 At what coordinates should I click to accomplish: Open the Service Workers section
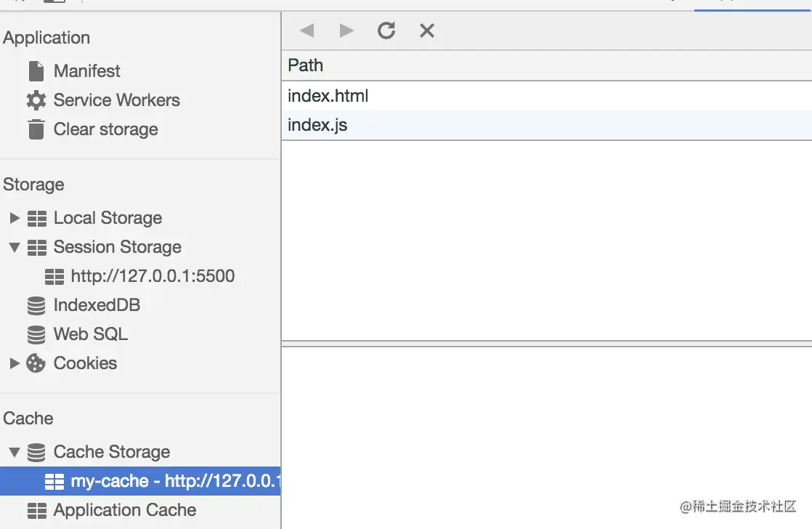[x=117, y=100]
